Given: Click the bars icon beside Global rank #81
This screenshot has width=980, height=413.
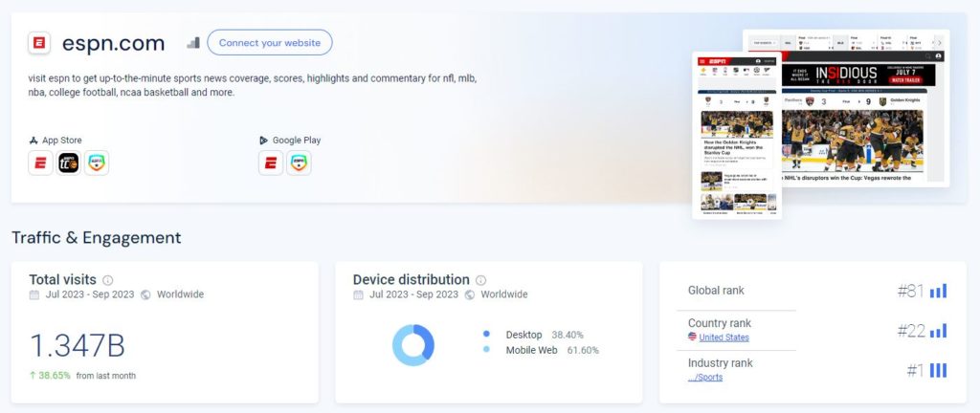Looking at the screenshot, I should click(x=938, y=291).
